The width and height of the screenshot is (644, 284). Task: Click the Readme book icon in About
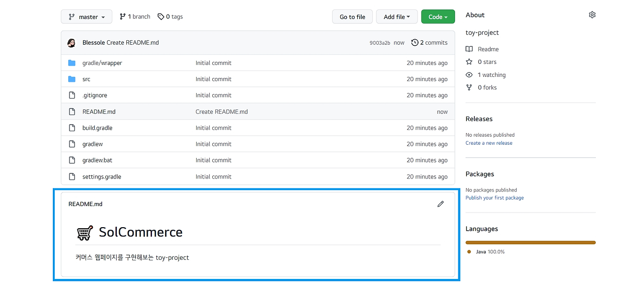(x=469, y=49)
